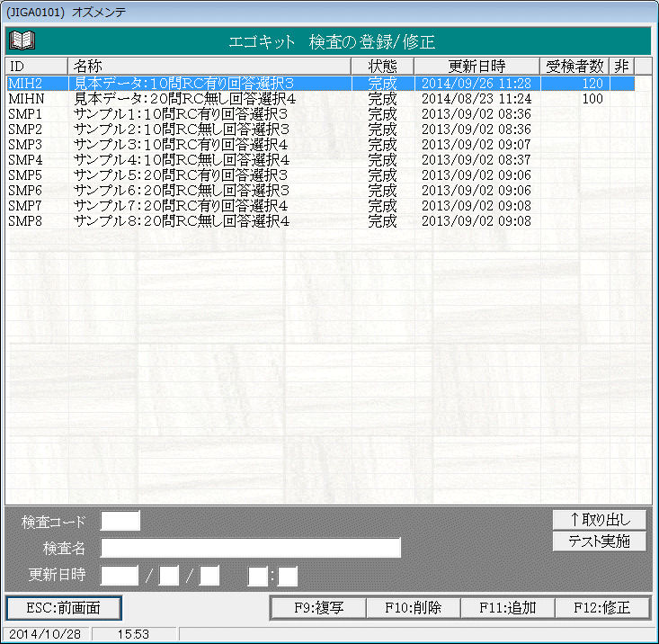Click status bar date 2014/10/28
This screenshot has width=659, height=644.
(45, 634)
